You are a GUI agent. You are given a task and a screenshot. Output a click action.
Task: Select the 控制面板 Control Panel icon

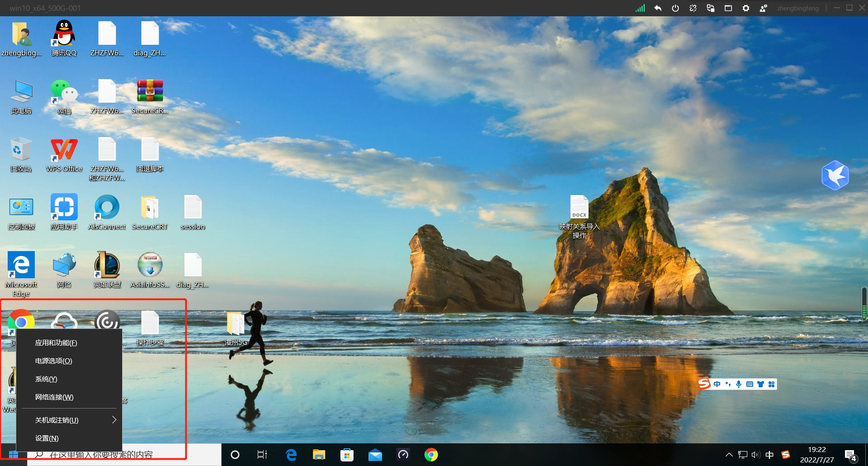[21, 212]
